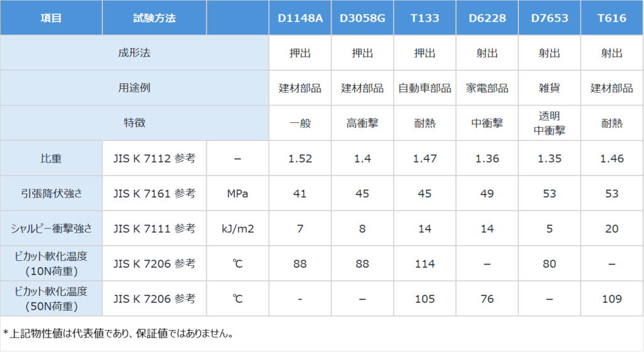
Task: Select the 成形法 row label
Action: [x=135, y=53]
